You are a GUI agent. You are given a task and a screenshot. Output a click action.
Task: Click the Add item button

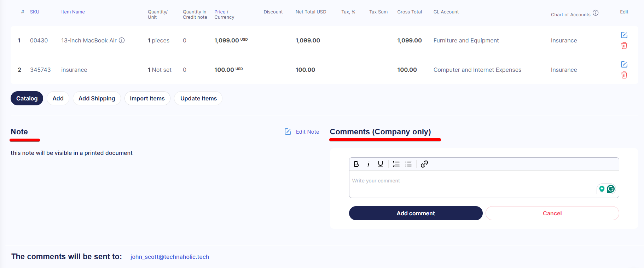tap(58, 98)
